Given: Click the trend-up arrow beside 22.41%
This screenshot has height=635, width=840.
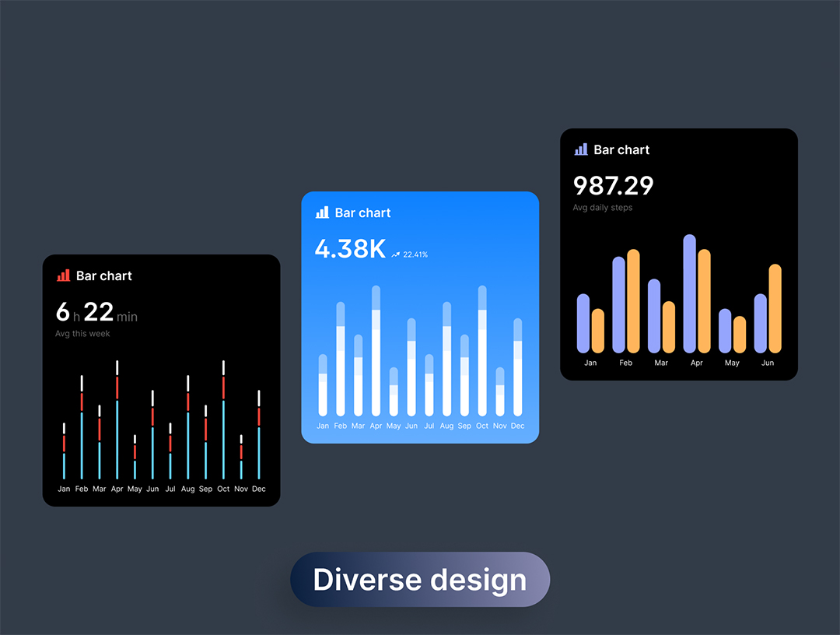Looking at the screenshot, I should point(395,254).
